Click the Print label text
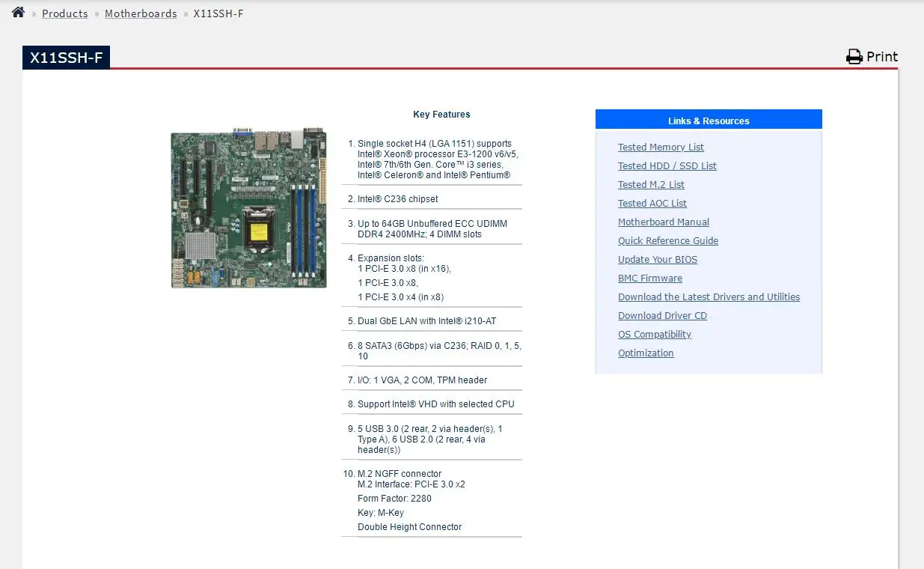Screen dimensions: 924x569 [x=882, y=57]
